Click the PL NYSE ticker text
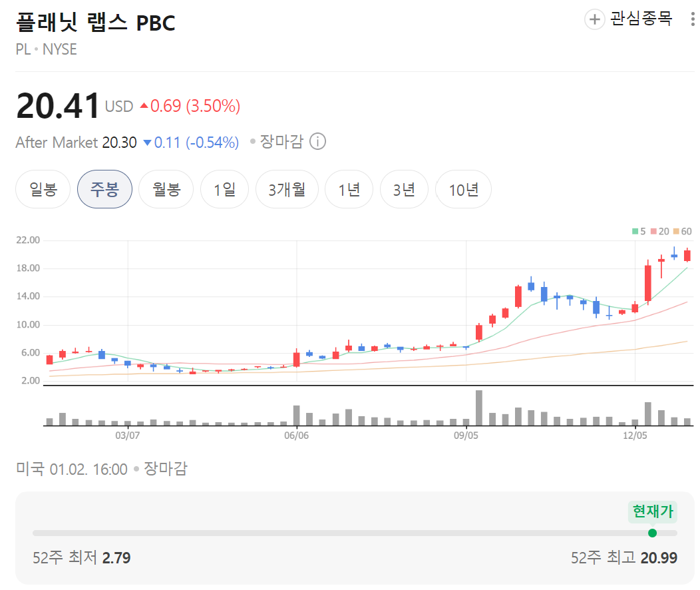The image size is (700, 590). [47, 49]
